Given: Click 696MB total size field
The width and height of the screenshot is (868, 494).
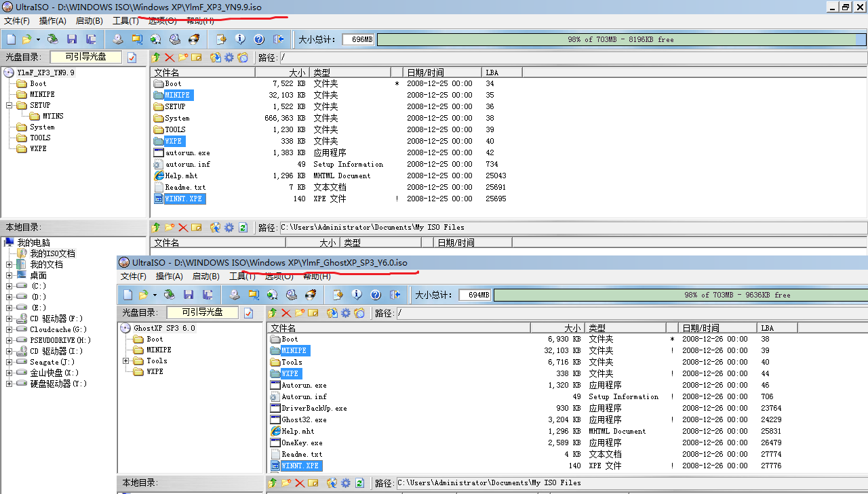Looking at the screenshot, I should point(358,39).
